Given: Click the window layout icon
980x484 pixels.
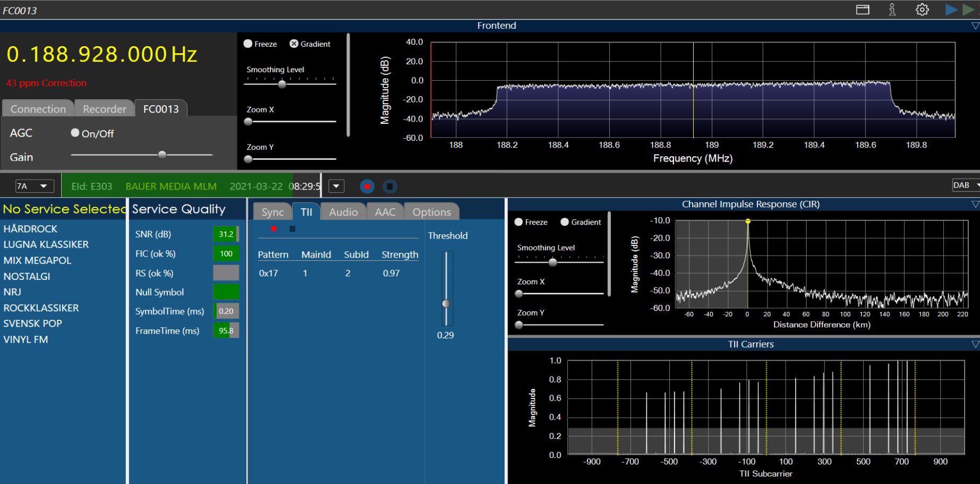Looking at the screenshot, I should point(863,10).
